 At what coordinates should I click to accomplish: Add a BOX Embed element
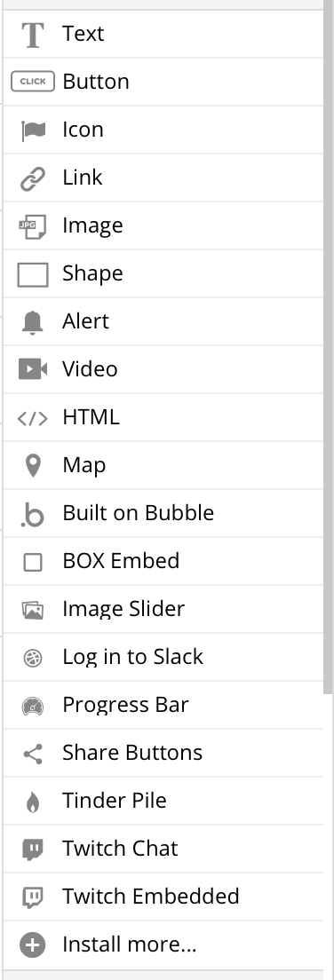[163, 561]
